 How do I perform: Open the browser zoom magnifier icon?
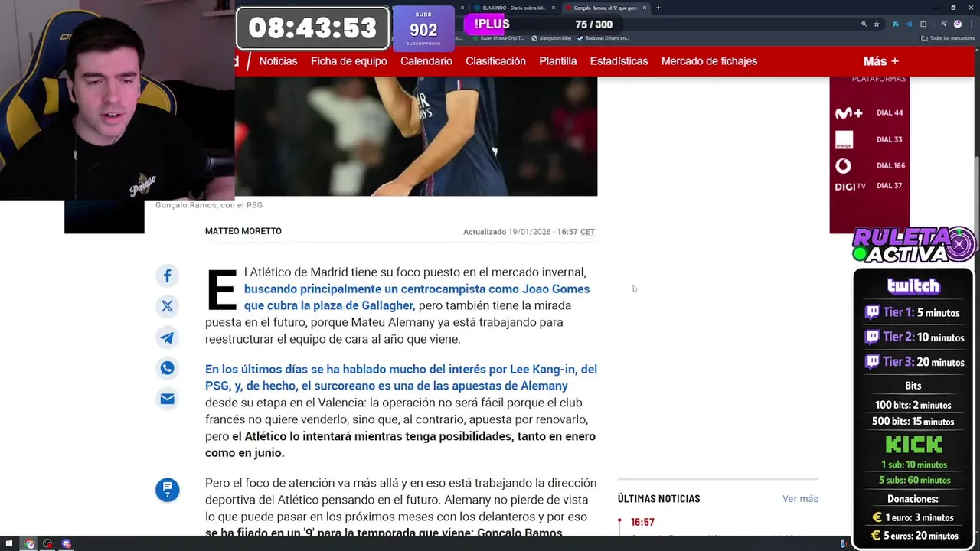864,24
